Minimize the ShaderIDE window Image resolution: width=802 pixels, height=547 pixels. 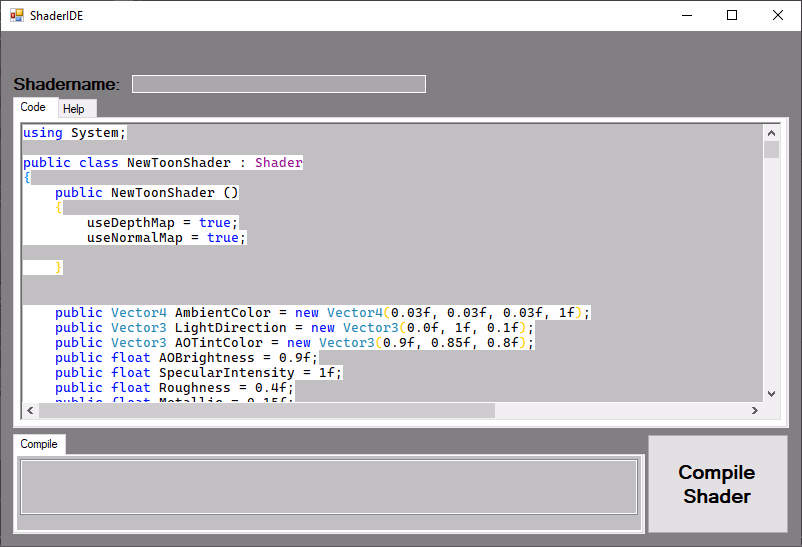click(x=686, y=15)
